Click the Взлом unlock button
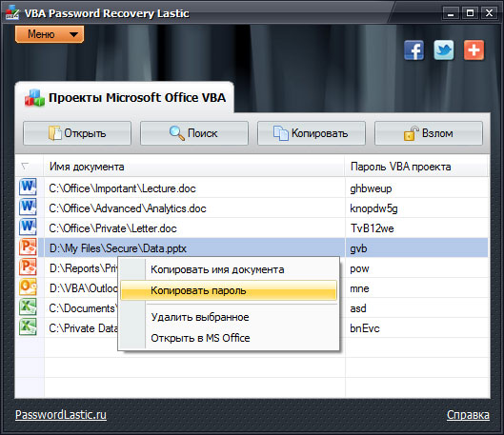 429,133
